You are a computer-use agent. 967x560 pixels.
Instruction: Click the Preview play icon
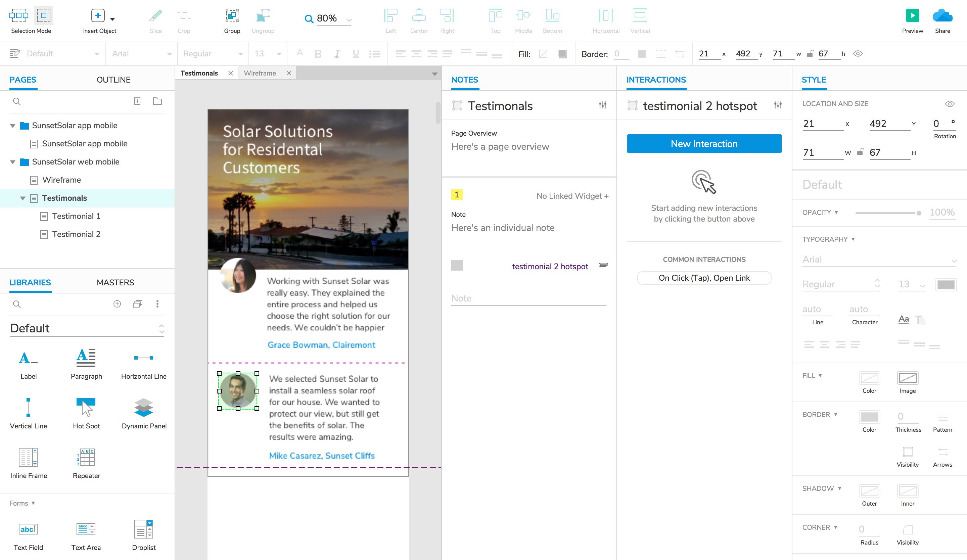click(912, 16)
